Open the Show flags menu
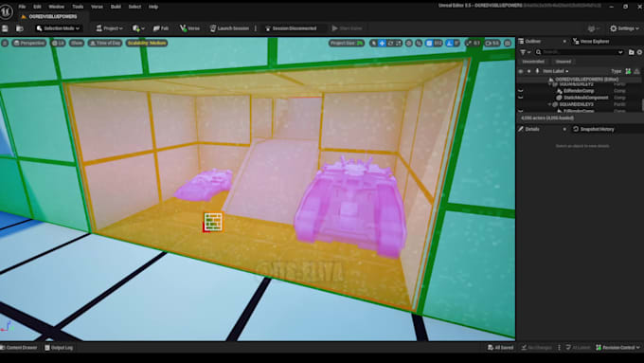 (77, 43)
